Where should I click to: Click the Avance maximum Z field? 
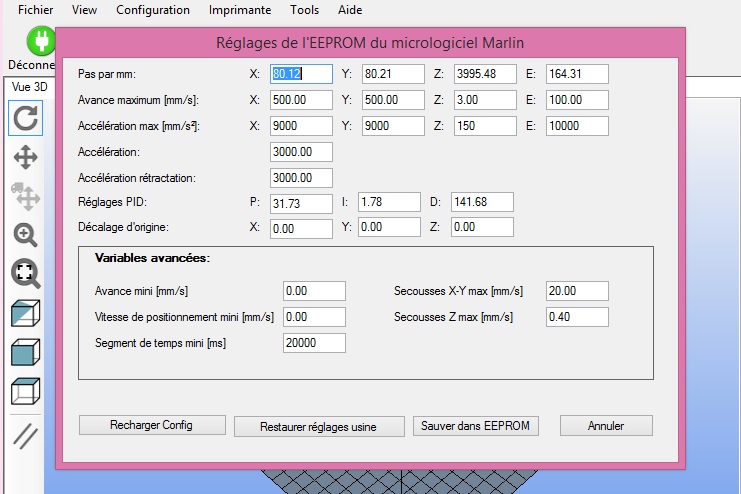coord(485,100)
